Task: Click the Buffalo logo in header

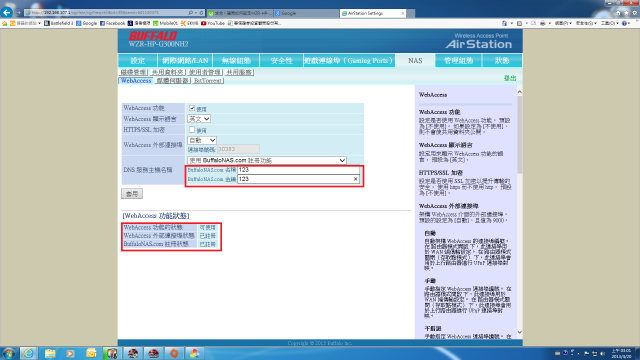Action: (153, 36)
